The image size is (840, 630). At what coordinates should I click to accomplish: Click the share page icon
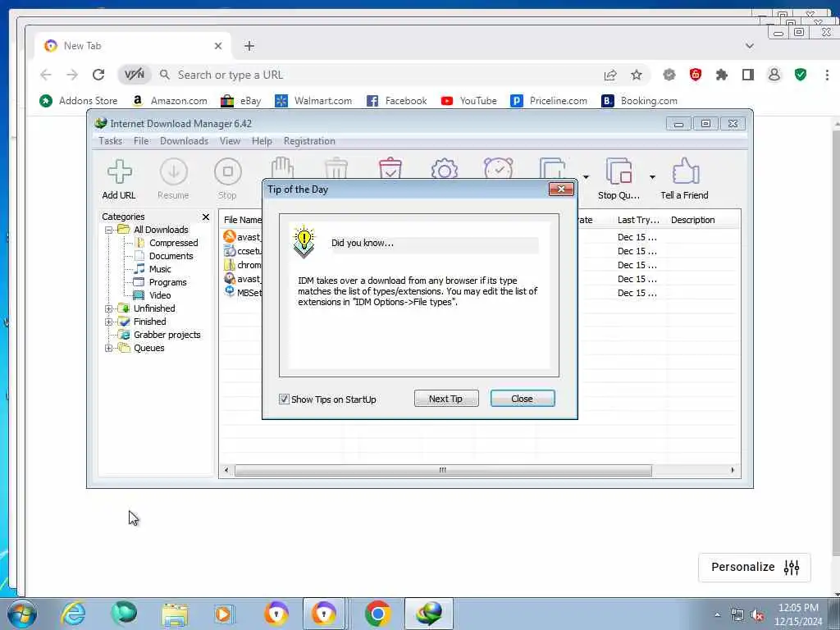coord(610,75)
